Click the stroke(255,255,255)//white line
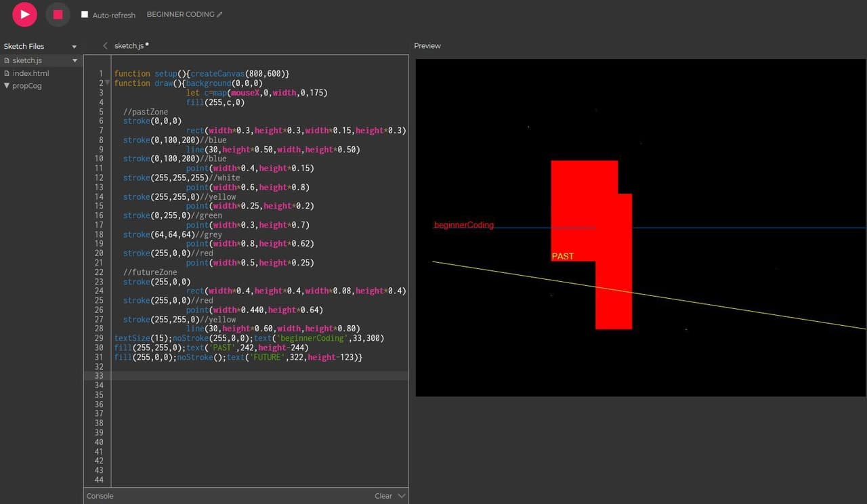The width and height of the screenshot is (867, 504). [182, 177]
